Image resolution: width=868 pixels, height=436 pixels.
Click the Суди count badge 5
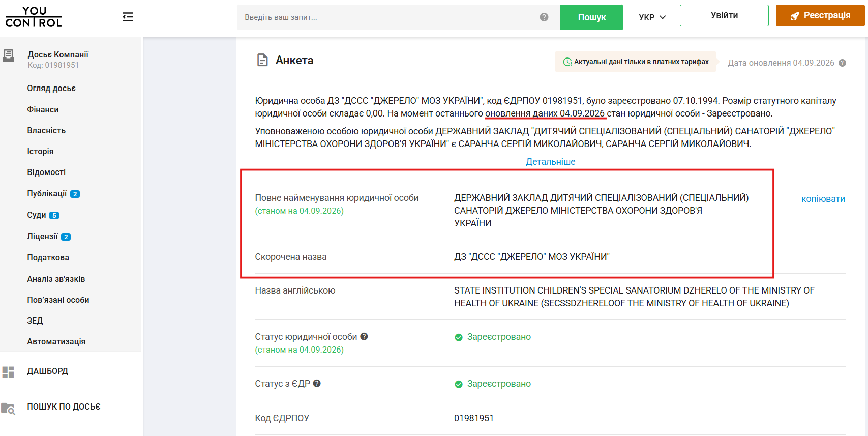[54, 215]
